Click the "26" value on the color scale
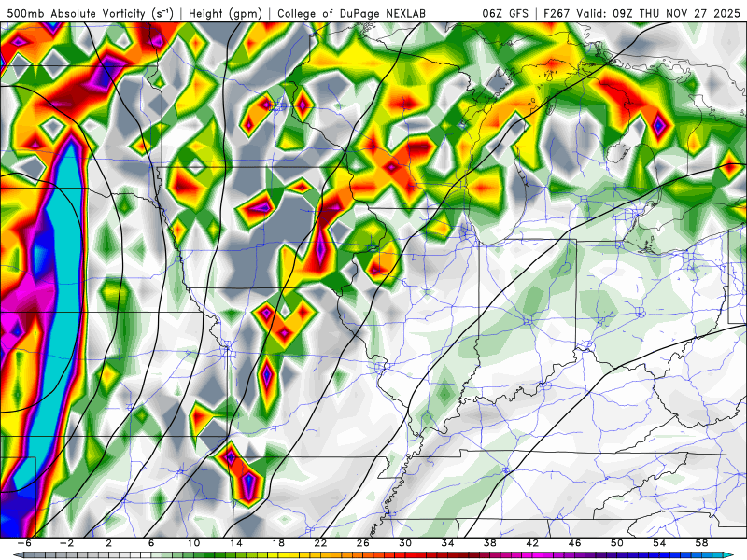 (362, 543)
